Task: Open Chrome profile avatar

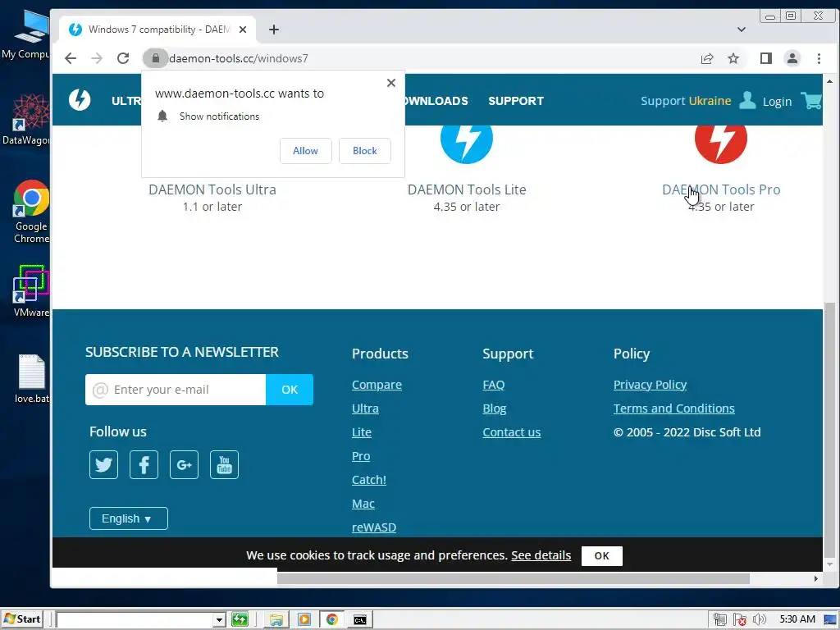Action: click(792, 58)
